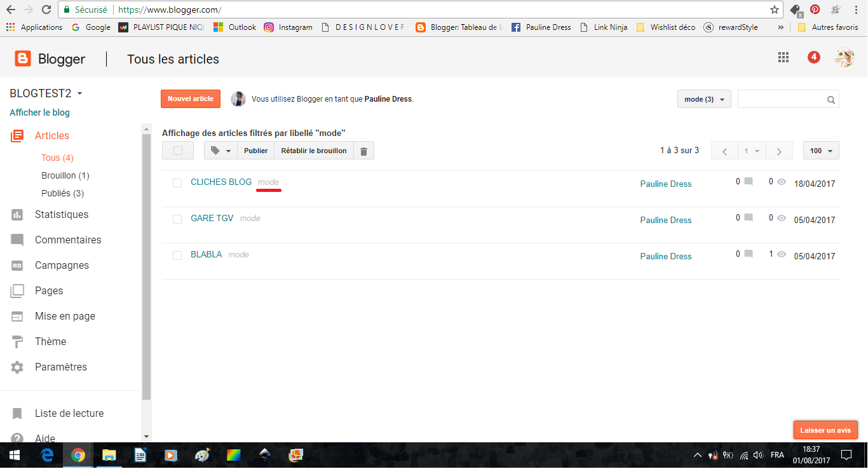Image resolution: width=868 pixels, height=469 pixels.
Task: Click the comment bubble icon for CLICHES BLOG
Action: (x=749, y=182)
